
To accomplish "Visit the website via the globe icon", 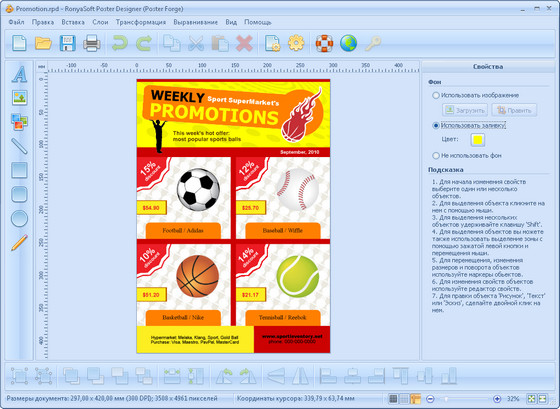I will tap(349, 43).
